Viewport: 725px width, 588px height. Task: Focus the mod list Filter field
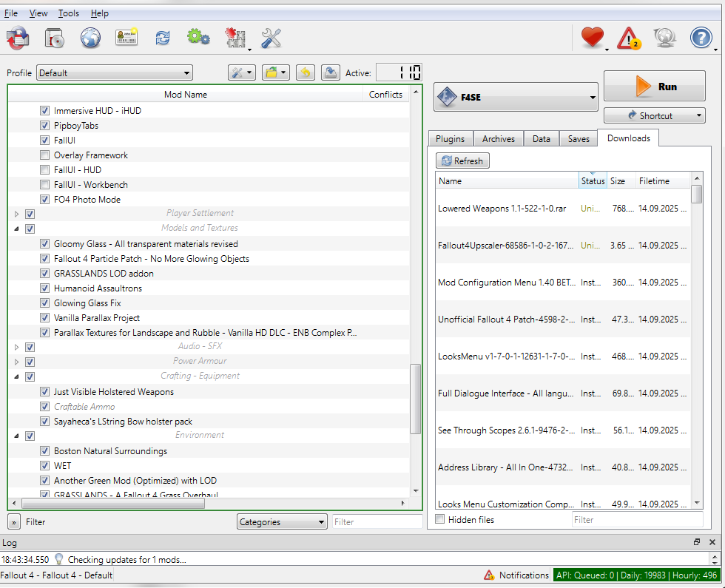click(377, 521)
